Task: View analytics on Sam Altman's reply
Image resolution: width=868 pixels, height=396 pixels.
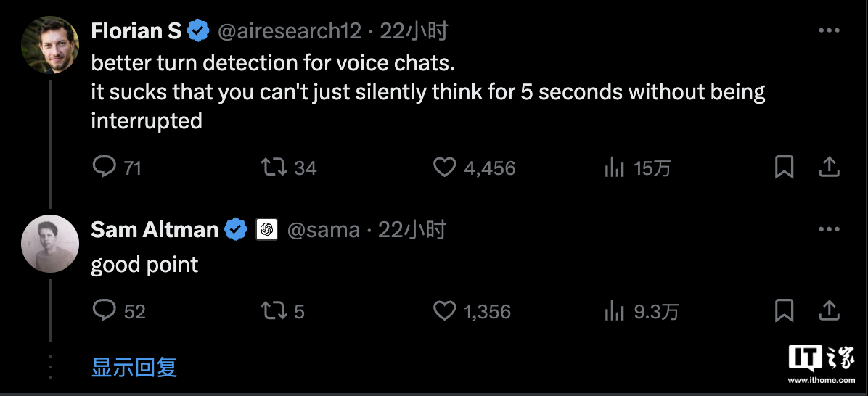Action: 615,312
